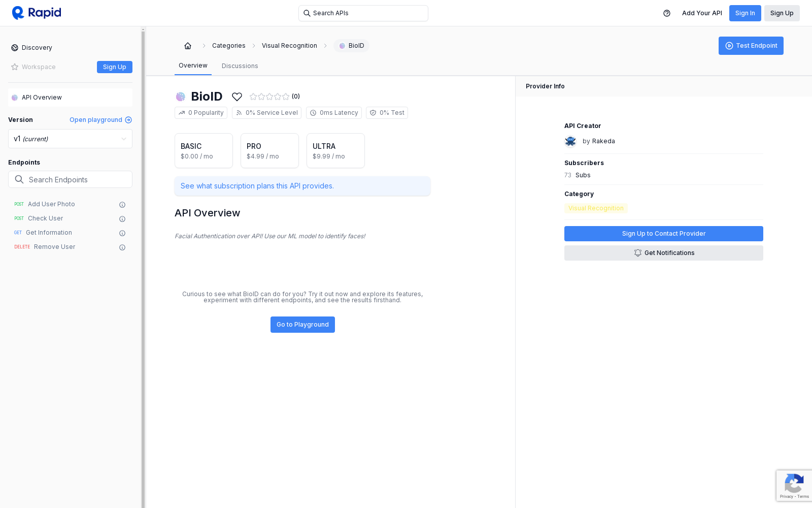This screenshot has width=812, height=508.
Task: Open Discovery in the sidebar
Action: point(37,48)
